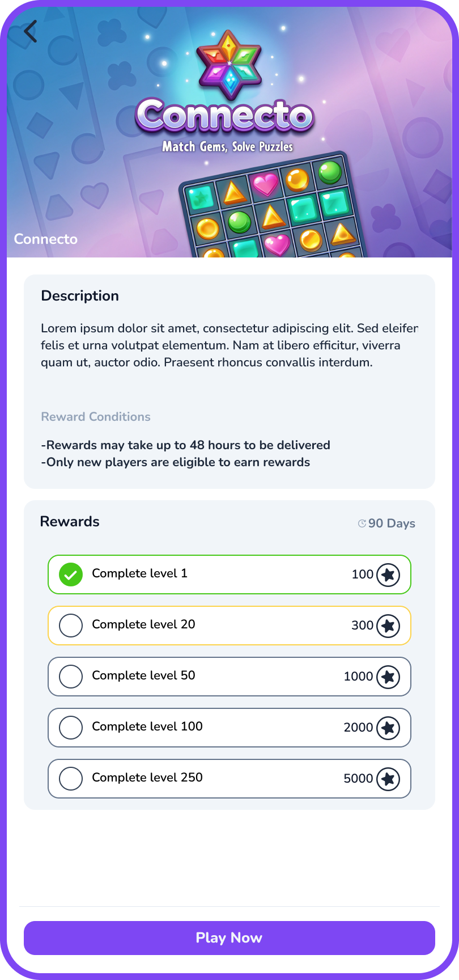Screen dimensions: 459x980
Task: Select the Complete level 20 reward row
Action: [229, 626]
